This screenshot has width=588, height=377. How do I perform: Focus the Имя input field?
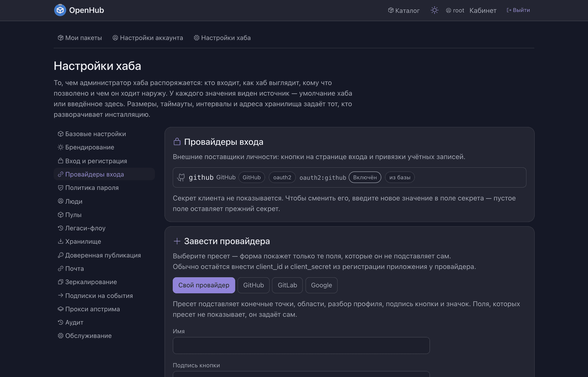tap(301, 345)
